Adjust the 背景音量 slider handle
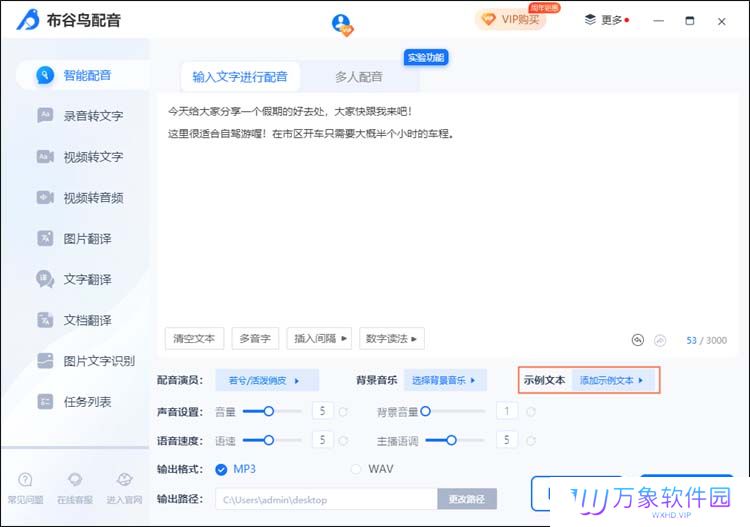 coord(425,411)
